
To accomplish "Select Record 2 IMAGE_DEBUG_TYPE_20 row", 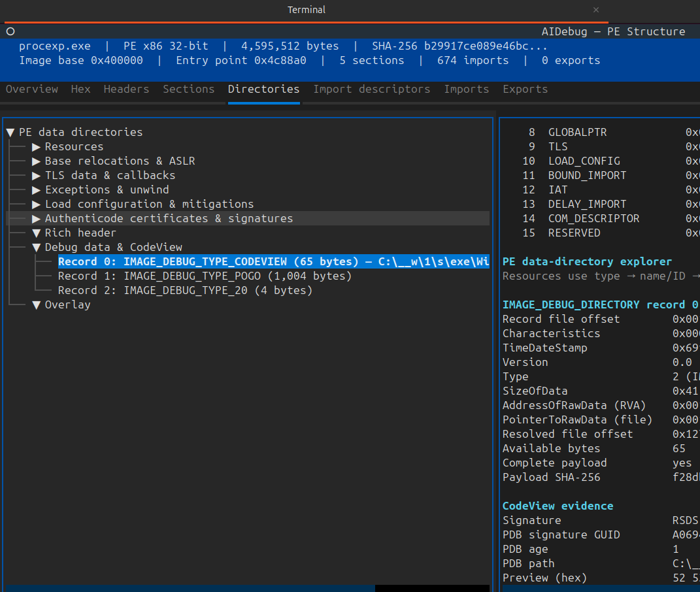I will (185, 290).
